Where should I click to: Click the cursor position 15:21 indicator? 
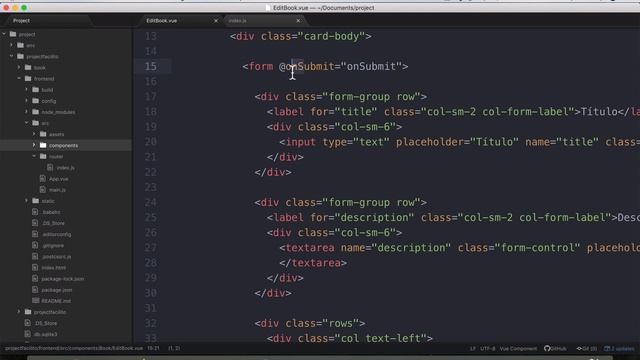(x=153, y=348)
